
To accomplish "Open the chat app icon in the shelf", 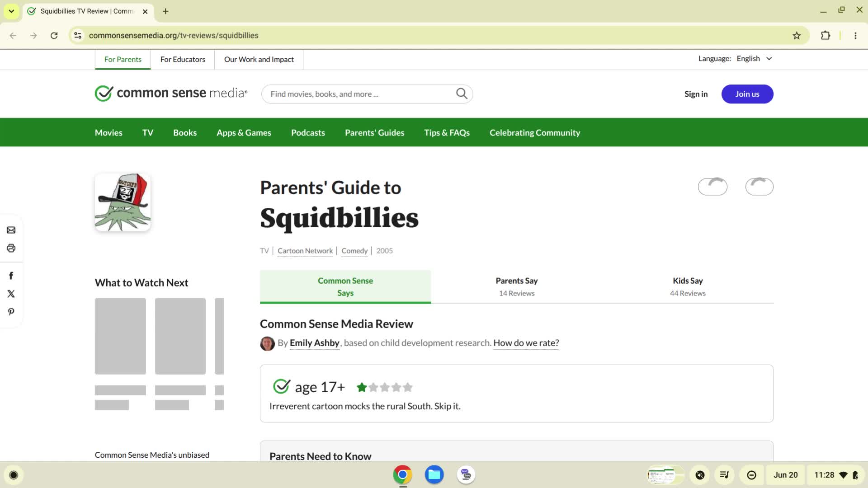I will pos(466,475).
